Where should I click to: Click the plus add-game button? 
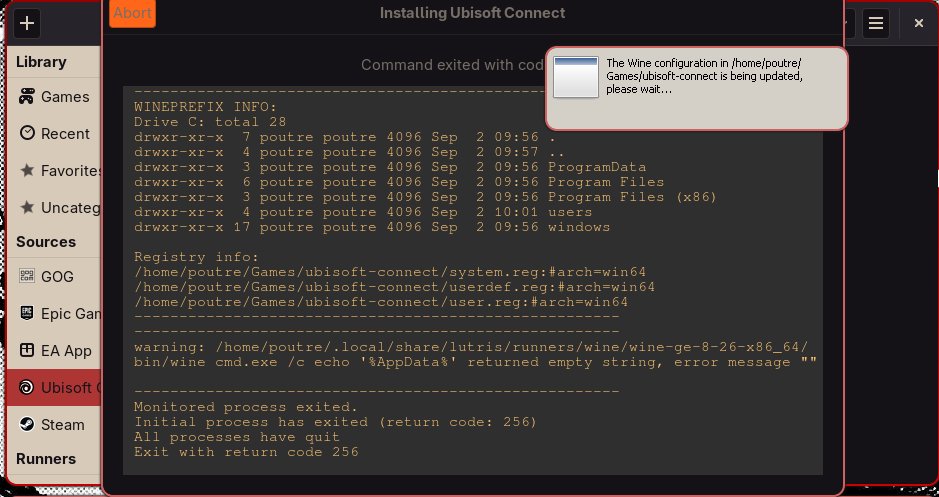coord(27,23)
